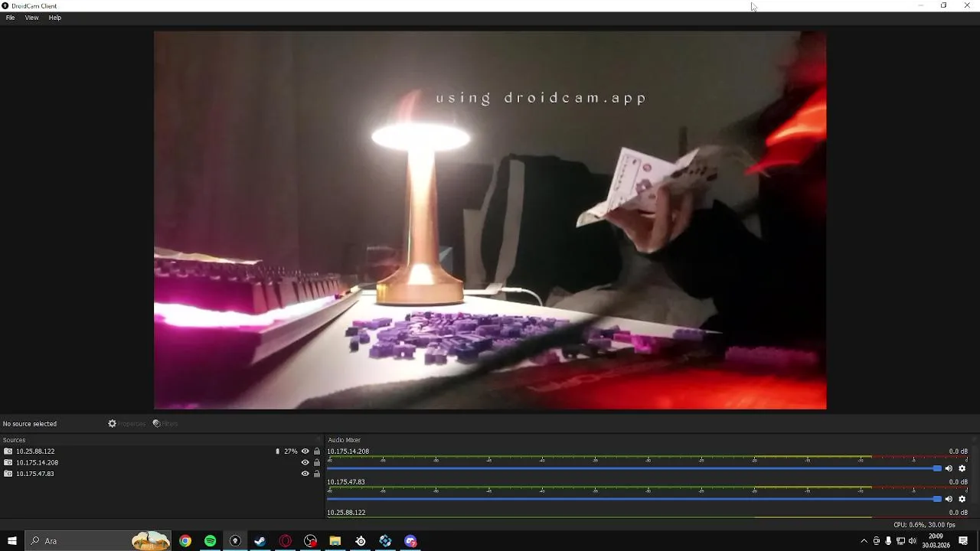Click the taskbar search box 'Ara'
Viewport: 980px width, 551px height.
(98, 541)
